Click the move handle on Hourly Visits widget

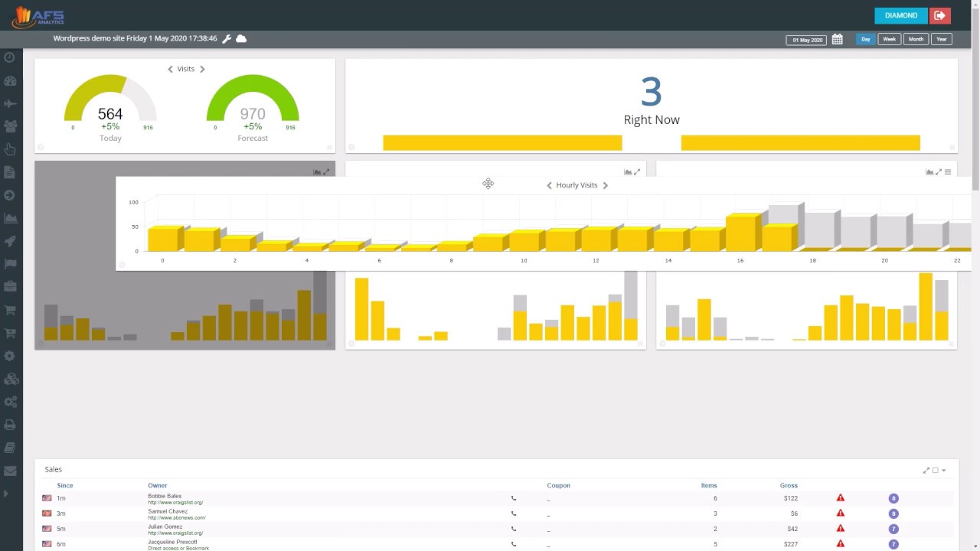pos(488,183)
